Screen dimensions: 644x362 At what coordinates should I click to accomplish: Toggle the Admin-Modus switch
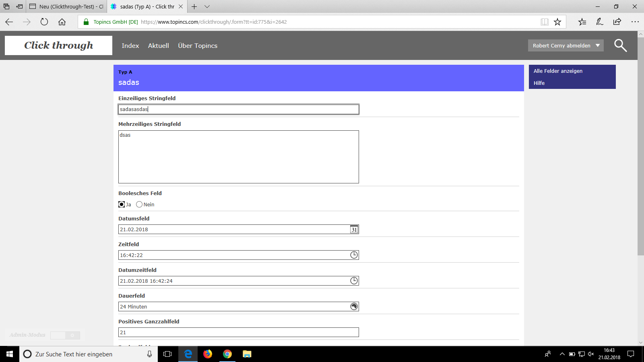coord(65,335)
